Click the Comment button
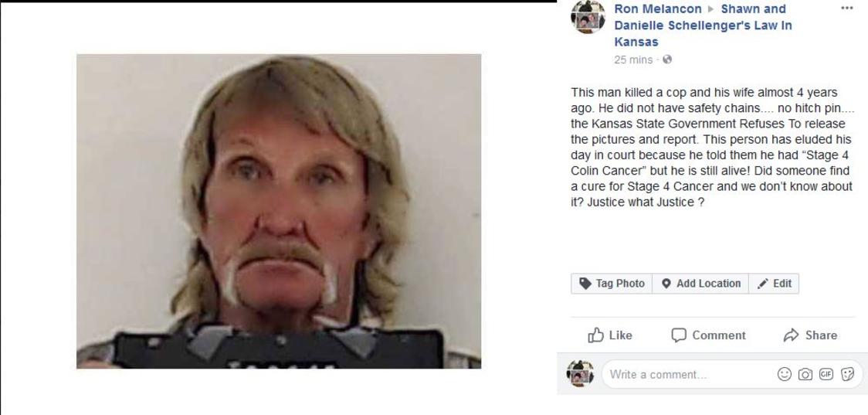The width and height of the screenshot is (868, 415). [708, 335]
